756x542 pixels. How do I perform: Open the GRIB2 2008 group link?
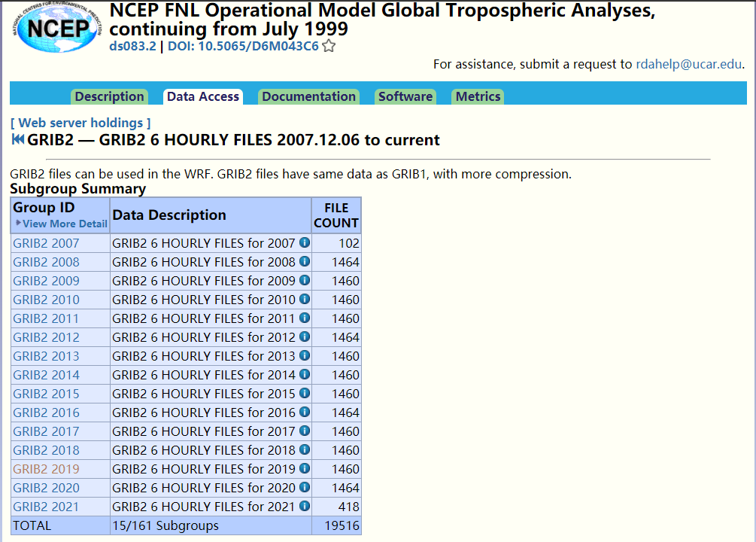point(47,262)
